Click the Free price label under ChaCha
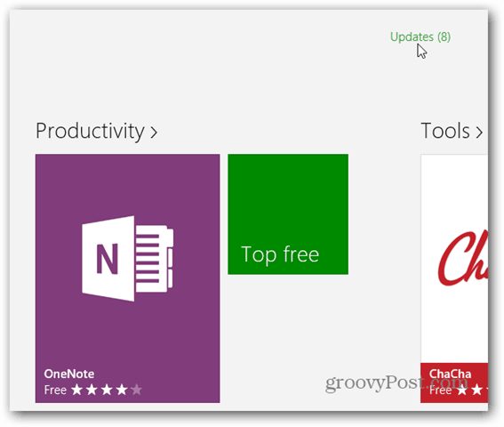 tap(440, 391)
